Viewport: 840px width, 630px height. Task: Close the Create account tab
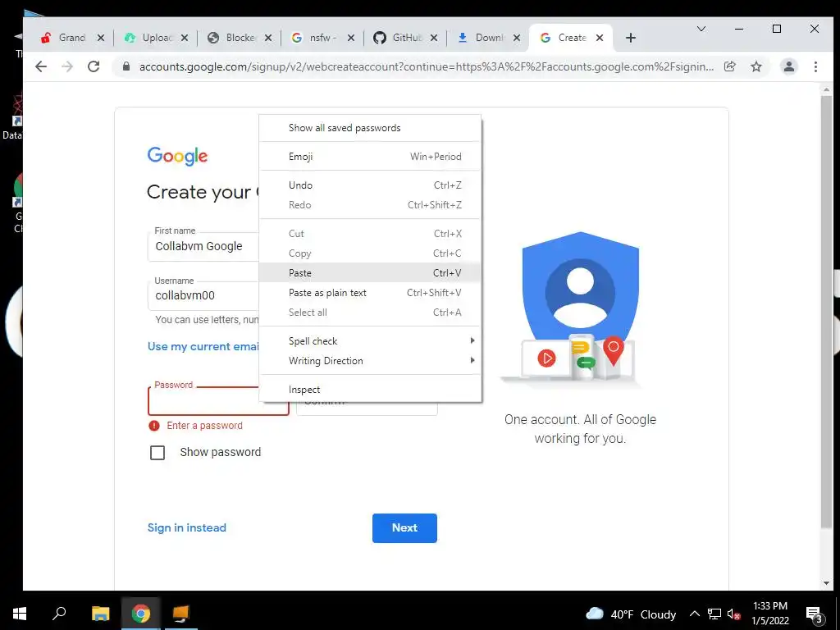(x=600, y=38)
